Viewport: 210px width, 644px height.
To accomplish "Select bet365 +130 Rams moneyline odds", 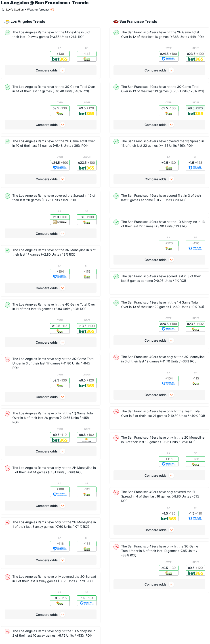I will [60, 56].
